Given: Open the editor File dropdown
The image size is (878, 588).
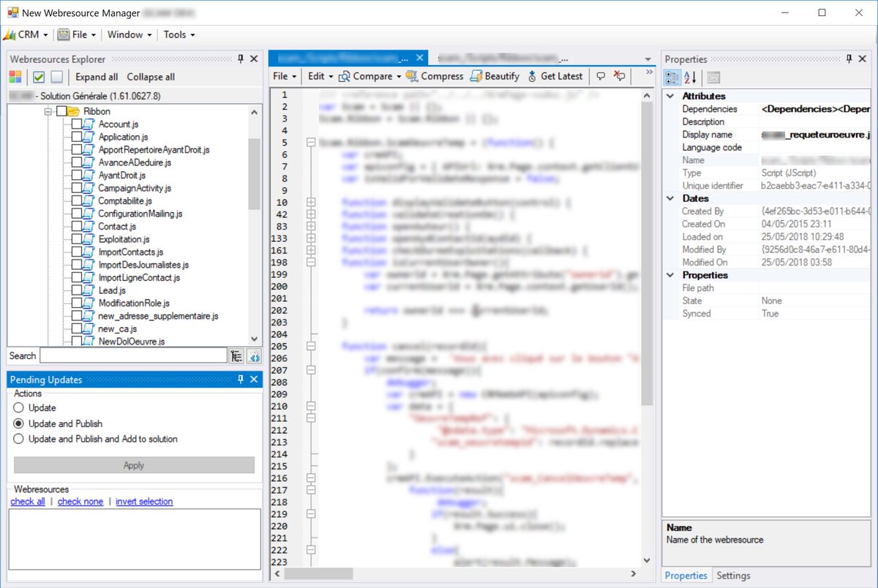Looking at the screenshot, I should point(285,76).
